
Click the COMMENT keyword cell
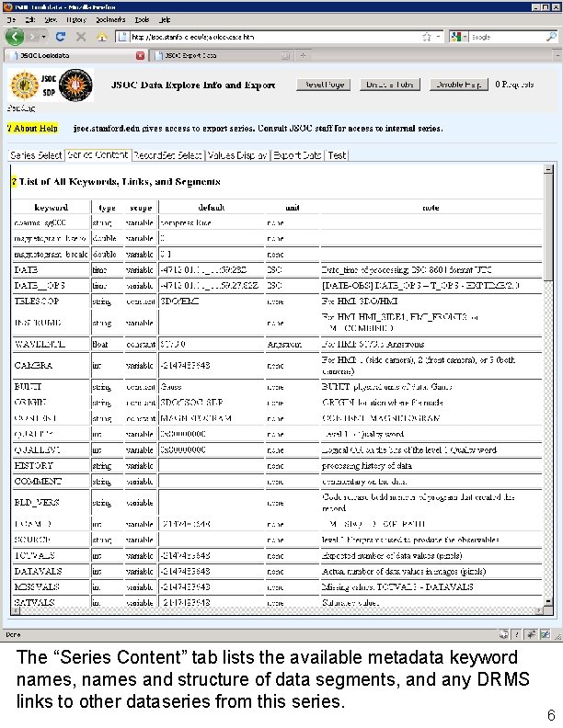[x=52, y=482]
